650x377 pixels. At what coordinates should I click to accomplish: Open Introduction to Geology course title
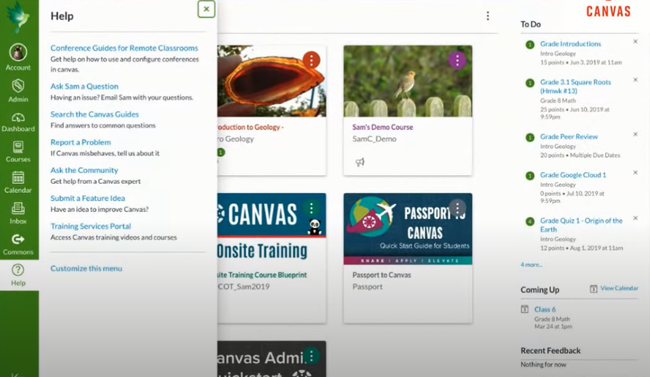tap(250, 127)
